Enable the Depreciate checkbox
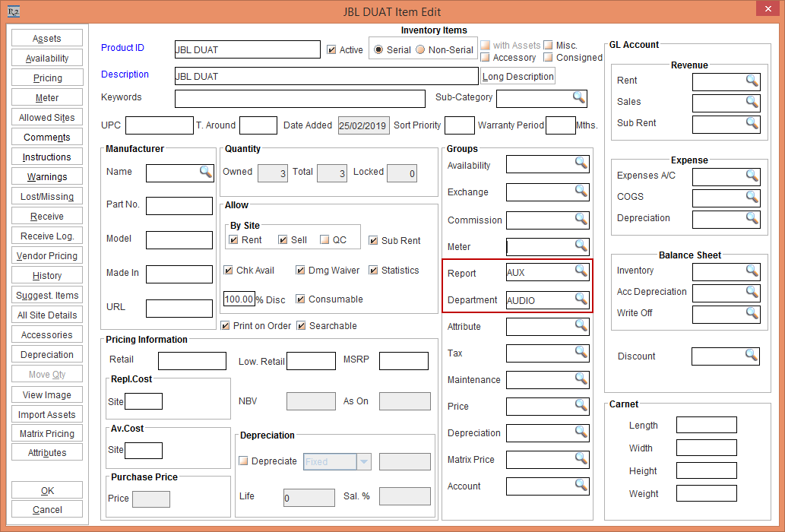Image resolution: width=785 pixels, height=532 pixels. [243, 461]
